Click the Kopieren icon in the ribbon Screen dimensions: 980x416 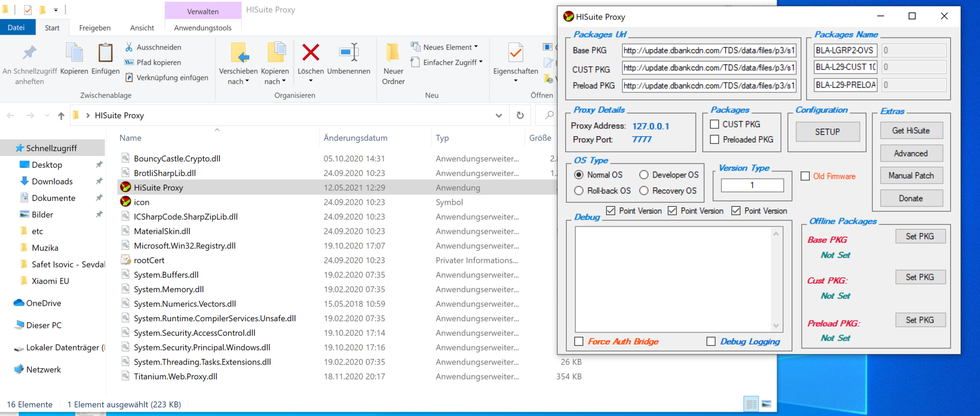[74, 53]
